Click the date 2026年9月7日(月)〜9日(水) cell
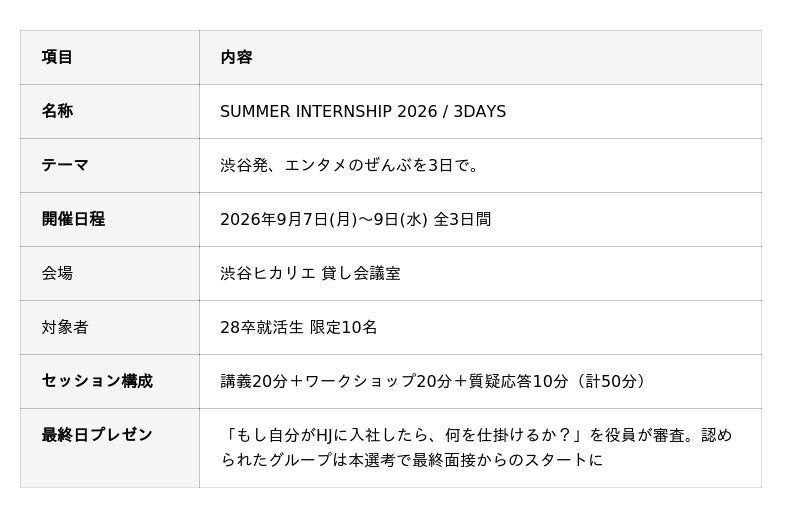800x518 pixels. [323, 219]
